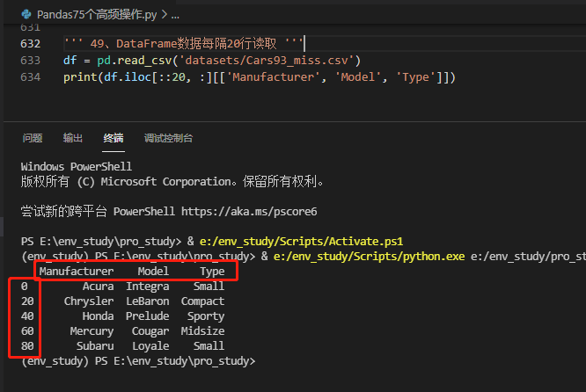The width and height of the screenshot is (586, 392).
Task: Click the breadcrumb ellipsis after file name
Action: pyautogui.click(x=175, y=15)
